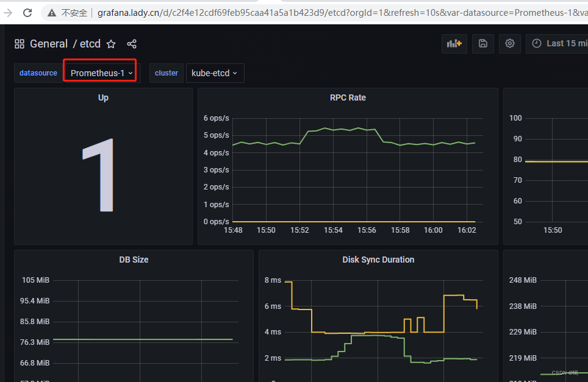Click the General breadcrumb item
The width and height of the screenshot is (588, 382).
49,43
